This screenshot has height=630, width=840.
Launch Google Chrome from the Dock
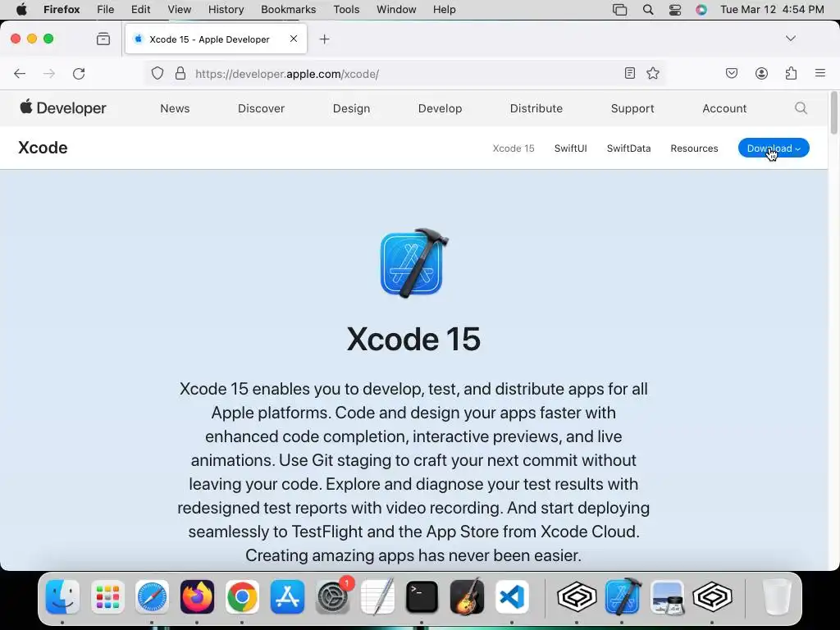pyautogui.click(x=242, y=597)
